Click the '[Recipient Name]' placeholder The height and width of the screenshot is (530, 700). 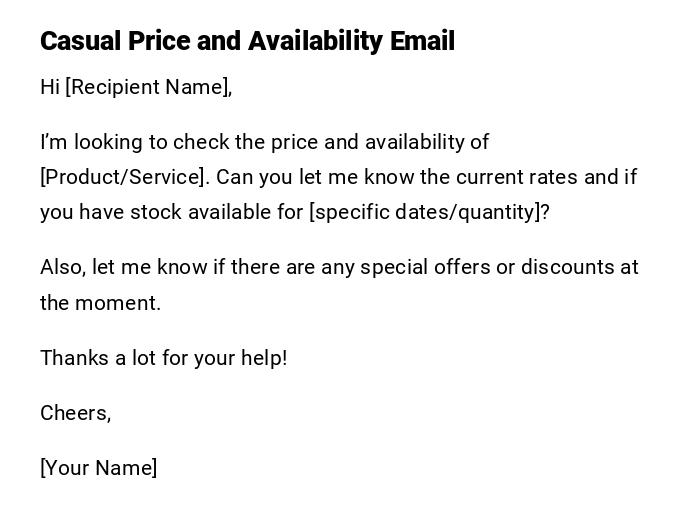point(148,87)
